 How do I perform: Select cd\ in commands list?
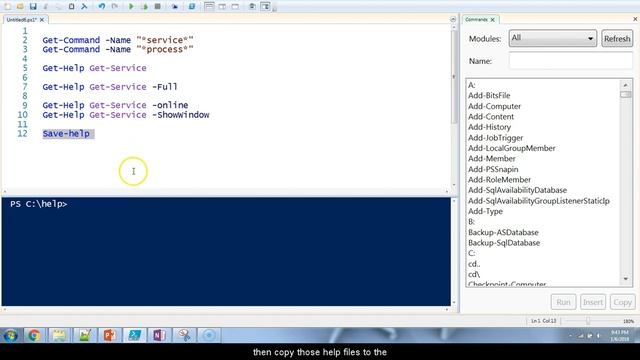pyautogui.click(x=474, y=274)
